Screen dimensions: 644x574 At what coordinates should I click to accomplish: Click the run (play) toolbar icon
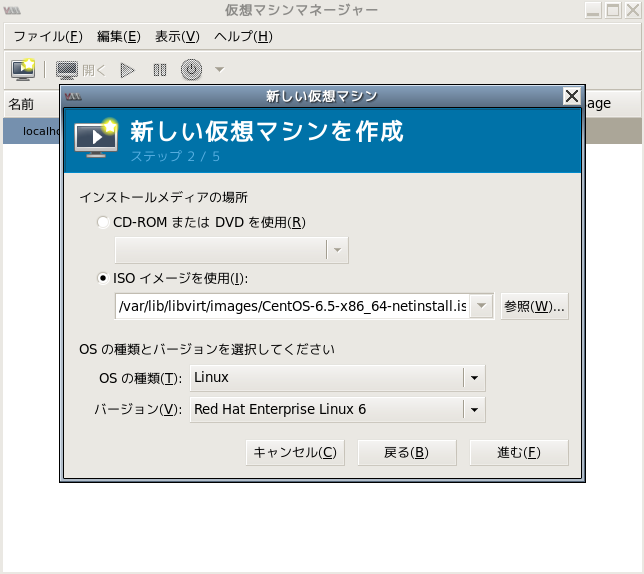pos(127,70)
